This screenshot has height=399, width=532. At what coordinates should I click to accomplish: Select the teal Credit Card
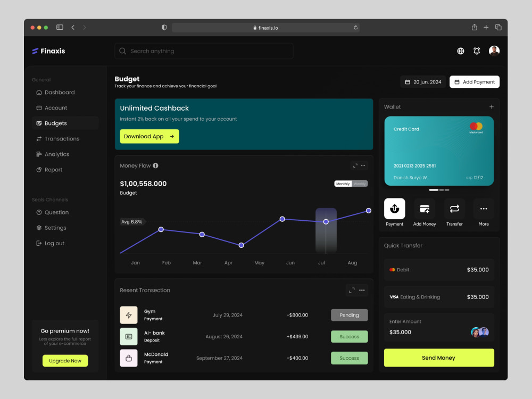click(439, 151)
